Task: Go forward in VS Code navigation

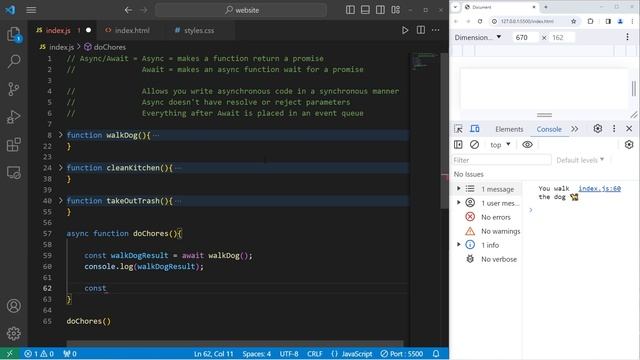Action: coord(144,10)
